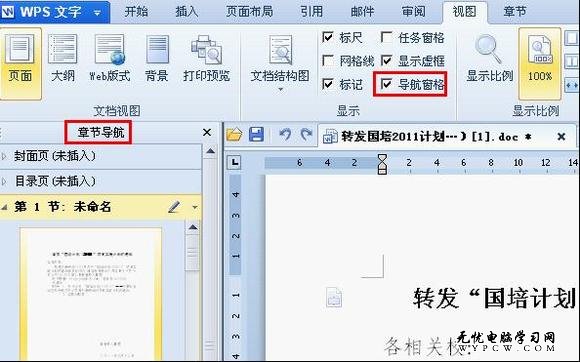
Task: Enable the 网格线 gridlines checkbox
Action: (x=328, y=61)
